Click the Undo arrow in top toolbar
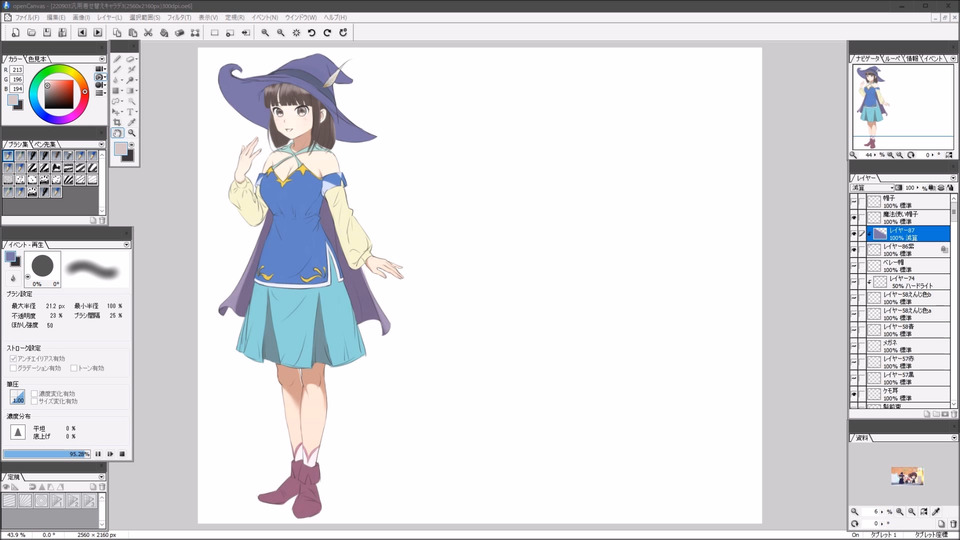 [x=312, y=32]
